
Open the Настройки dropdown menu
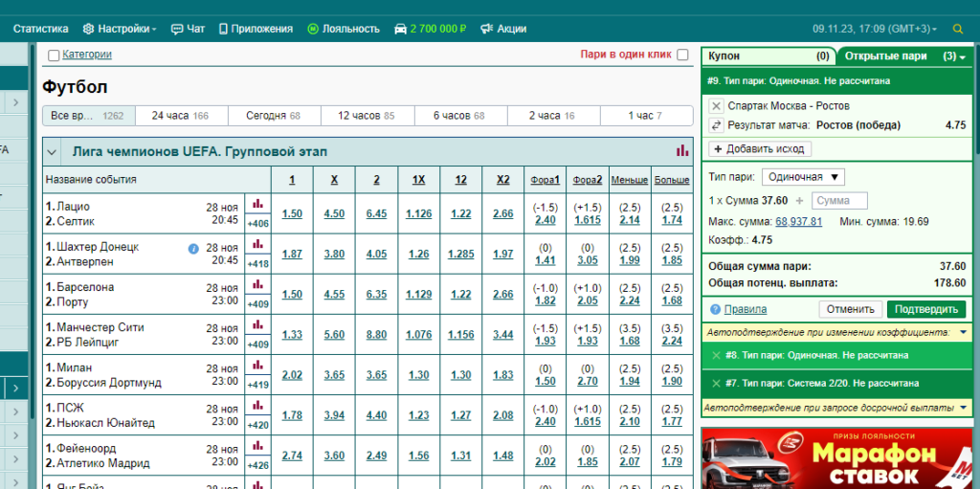click(120, 29)
